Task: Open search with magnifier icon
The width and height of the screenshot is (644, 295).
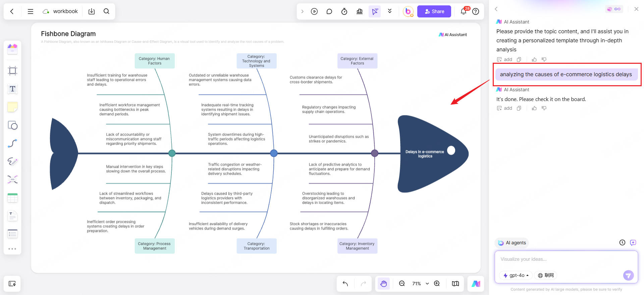Action: 106,11
